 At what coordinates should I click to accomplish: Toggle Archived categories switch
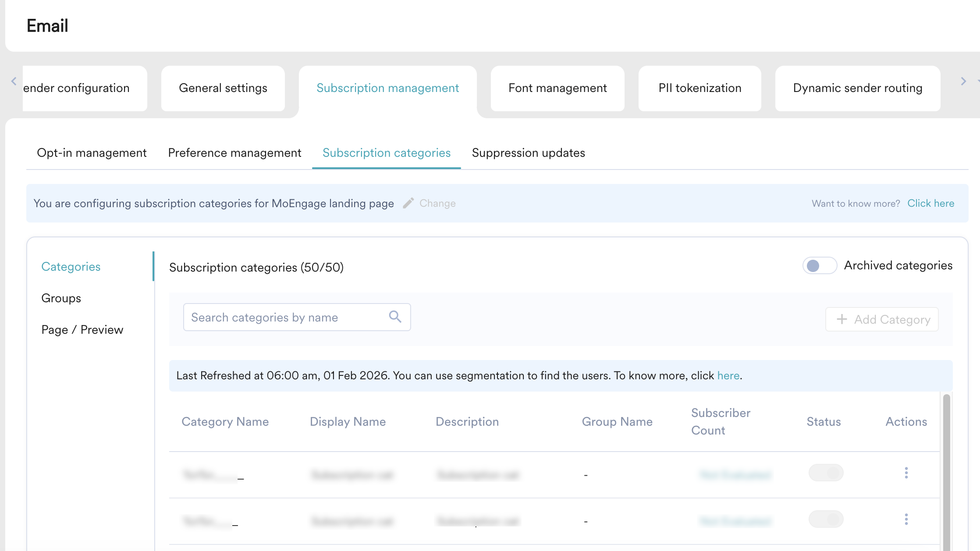click(819, 266)
